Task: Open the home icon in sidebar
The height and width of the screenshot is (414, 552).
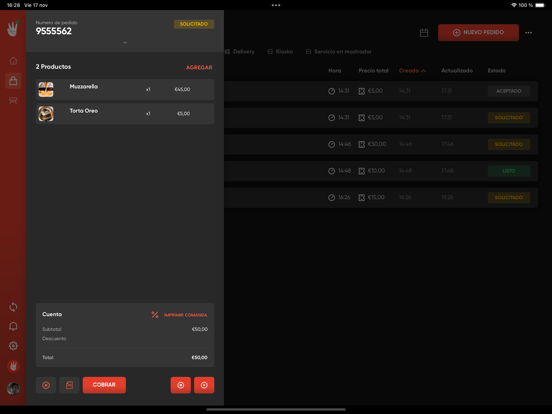Action: [x=13, y=61]
